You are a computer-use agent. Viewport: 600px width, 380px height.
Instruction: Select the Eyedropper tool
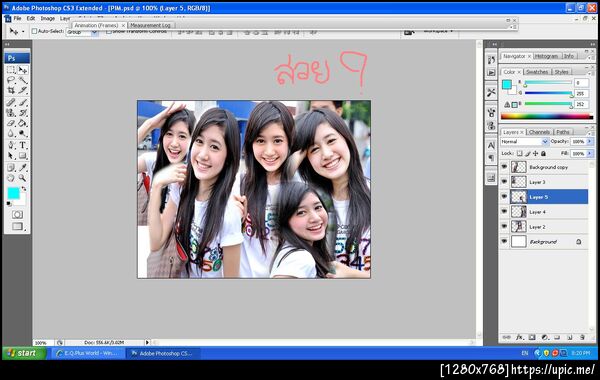(x=23, y=167)
